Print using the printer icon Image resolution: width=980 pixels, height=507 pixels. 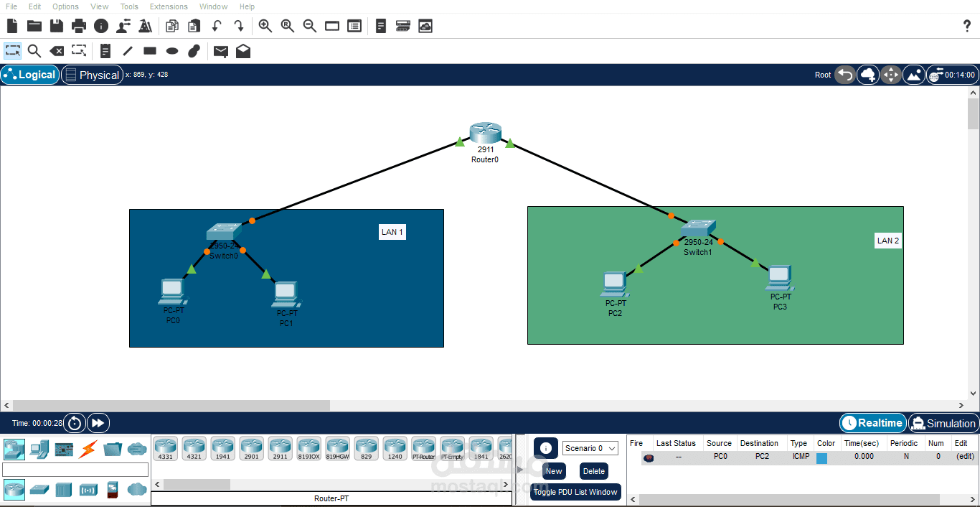point(79,26)
